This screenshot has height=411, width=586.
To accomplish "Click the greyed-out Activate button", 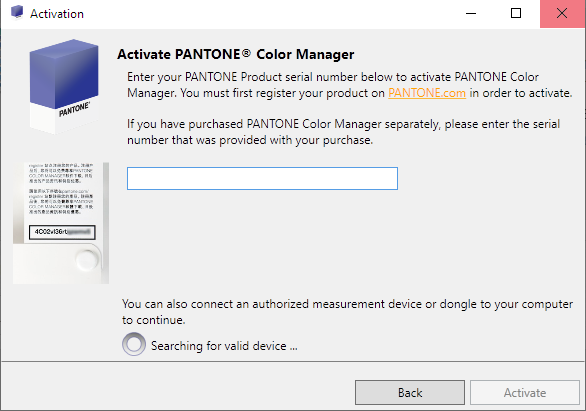I will click(525, 393).
